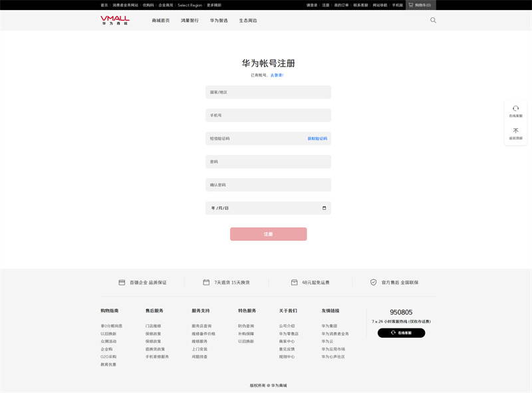Open the 门店维修 footer link

coord(154,326)
